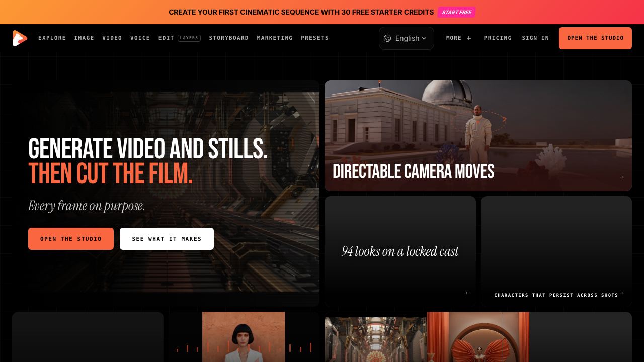Open the STORYBOARD nav item
This screenshot has width=644, height=362.
coord(229,38)
